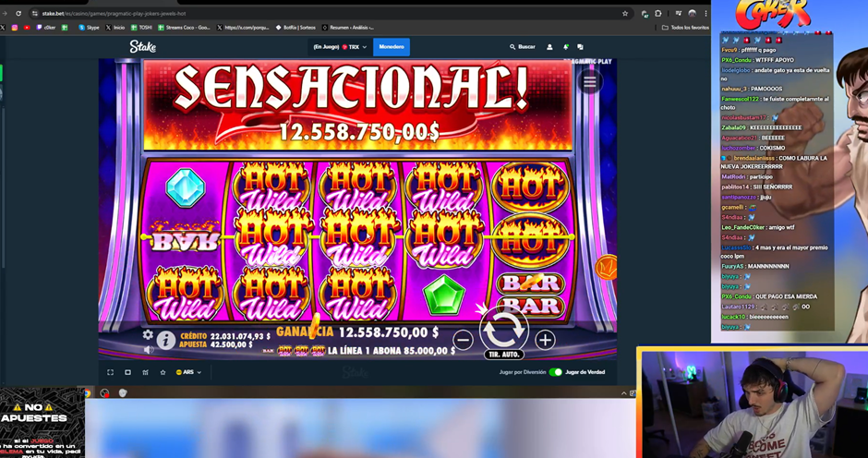Open the Stake chat bubbles icon
Viewport: 868px width, 458px height.
(580, 47)
